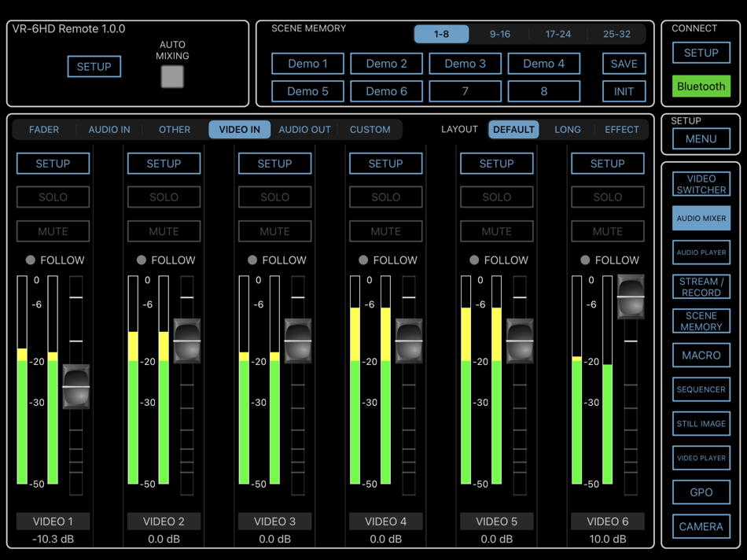The width and height of the screenshot is (747, 560).
Task: Recall scene memory Demo 1
Action: click(307, 64)
